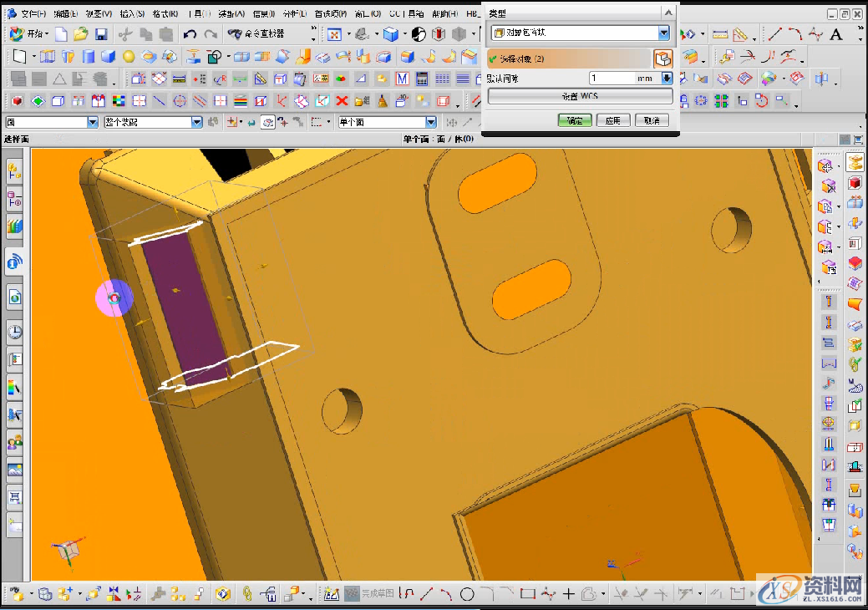Screen dimensions: 868x610
Task: Click the Save disk icon
Action: pyautogui.click(x=101, y=34)
